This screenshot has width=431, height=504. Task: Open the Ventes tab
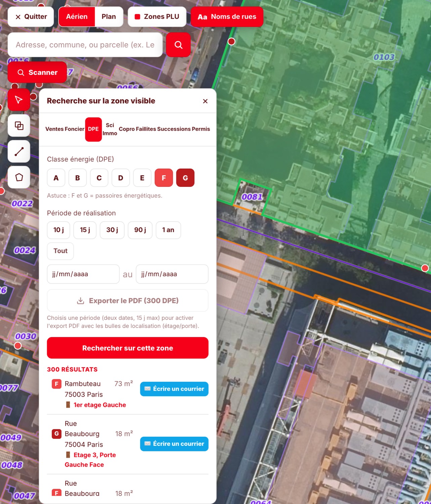pyautogui.click(x=54, y=129)
